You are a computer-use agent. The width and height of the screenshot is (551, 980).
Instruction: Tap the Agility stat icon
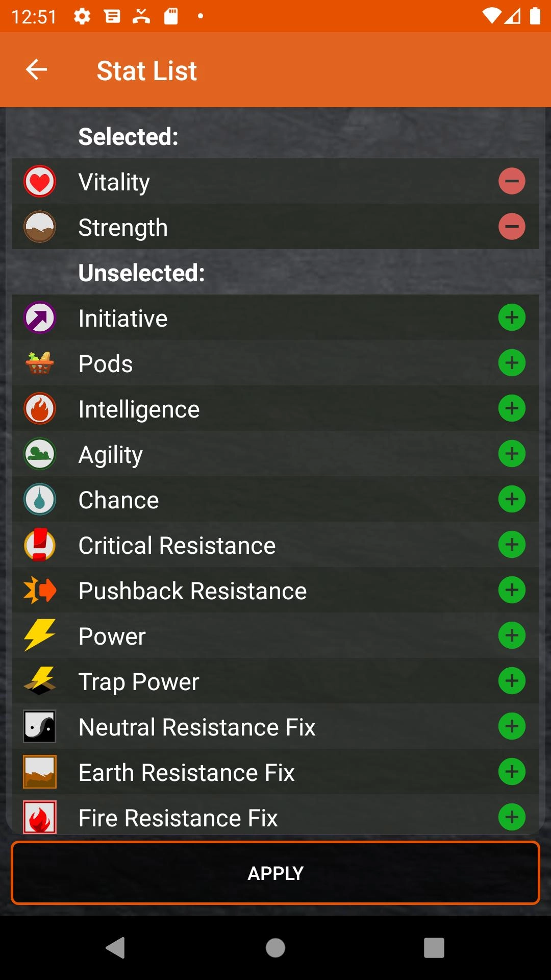[x=40, y=454]
